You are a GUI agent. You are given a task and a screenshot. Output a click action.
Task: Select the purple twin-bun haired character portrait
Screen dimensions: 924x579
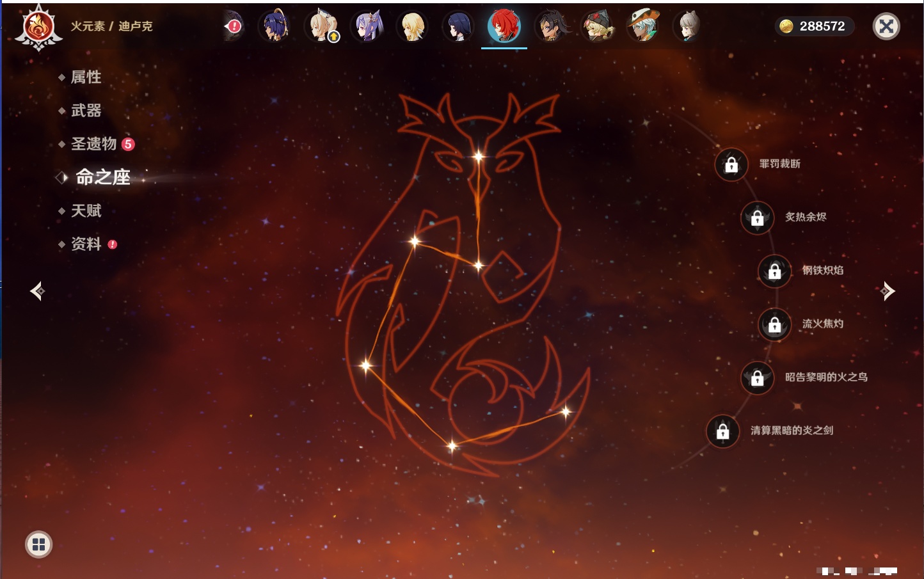pos(368,26)
